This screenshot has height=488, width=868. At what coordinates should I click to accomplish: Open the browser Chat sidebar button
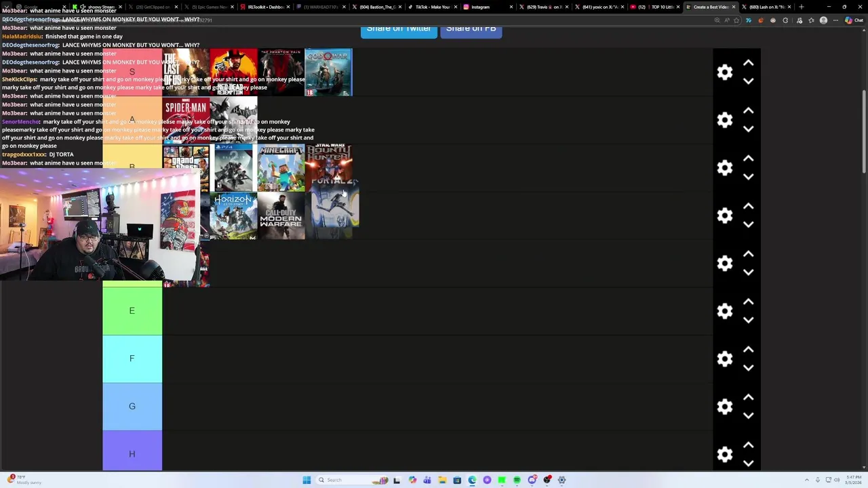point(853,20)
